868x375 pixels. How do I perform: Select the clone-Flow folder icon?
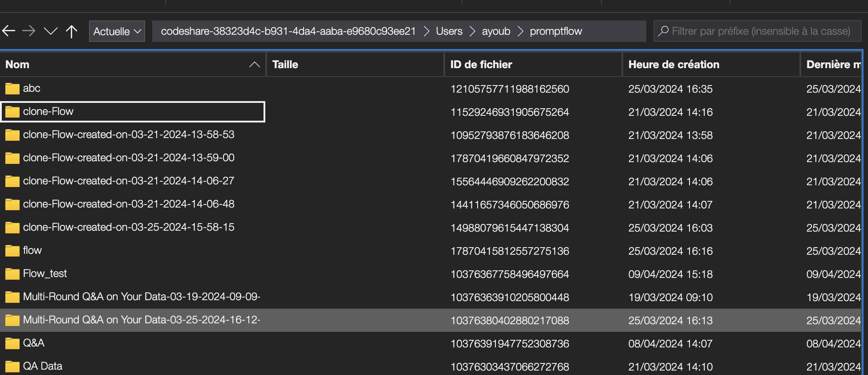(12, 112)
